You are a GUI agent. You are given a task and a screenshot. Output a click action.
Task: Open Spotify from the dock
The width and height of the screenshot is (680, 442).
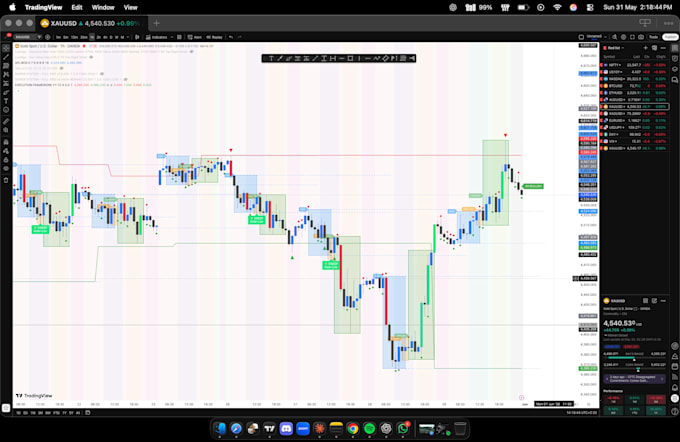click(369, 429)
